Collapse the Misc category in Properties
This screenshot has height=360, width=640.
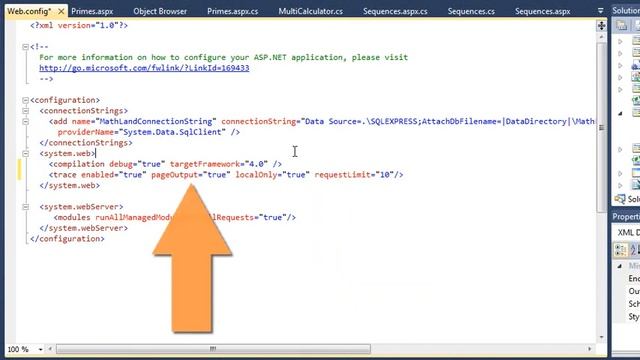click(x=620, y=266)
